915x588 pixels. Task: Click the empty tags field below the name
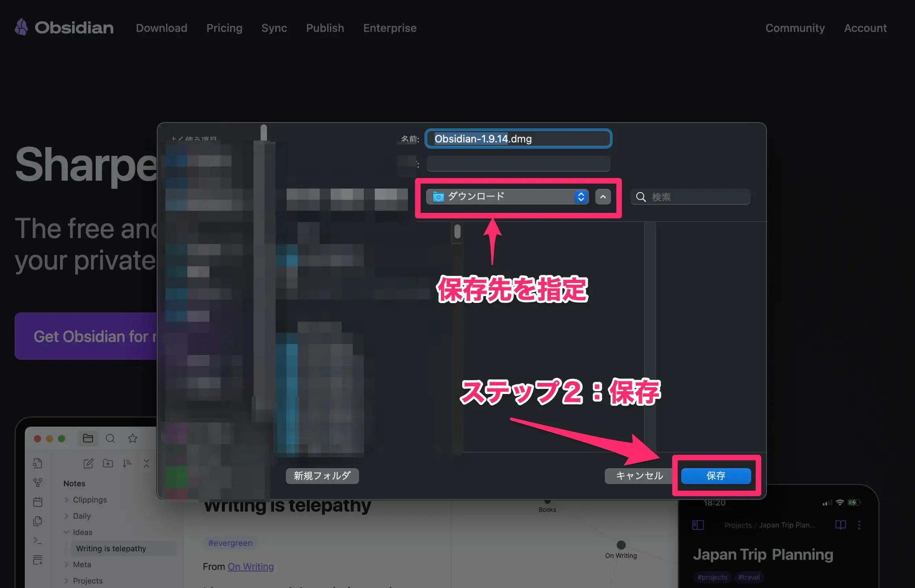pyautogui.click(x=518, y=164)
